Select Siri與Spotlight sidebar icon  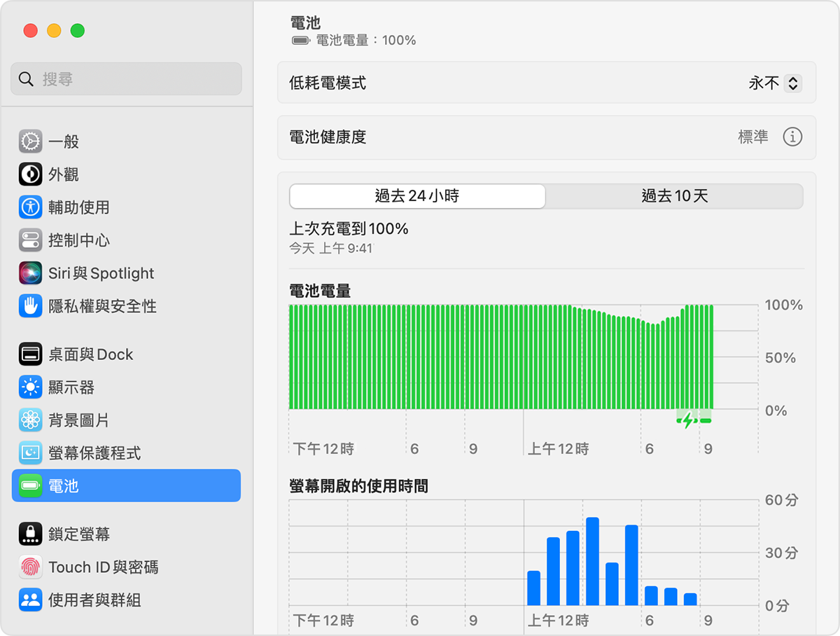coord(30,273)
